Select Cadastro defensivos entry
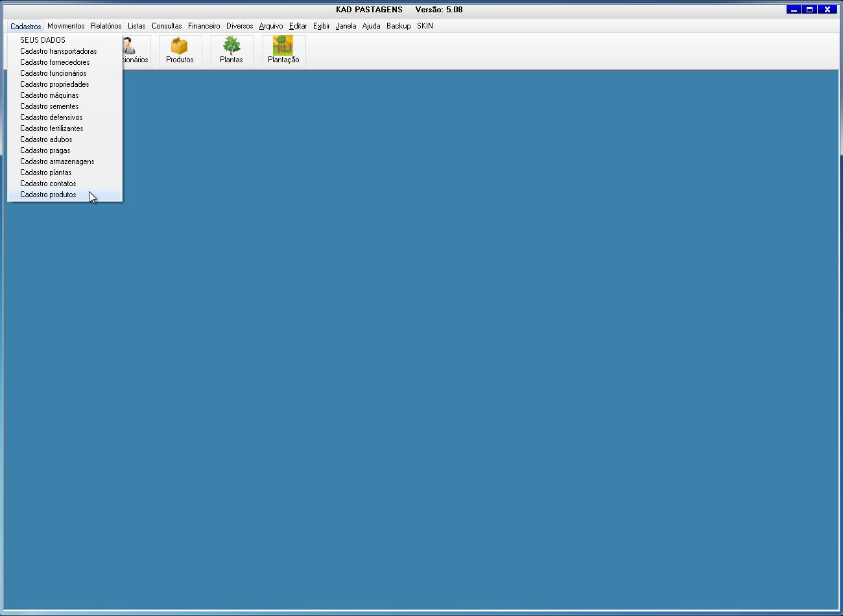 [65, 117]
